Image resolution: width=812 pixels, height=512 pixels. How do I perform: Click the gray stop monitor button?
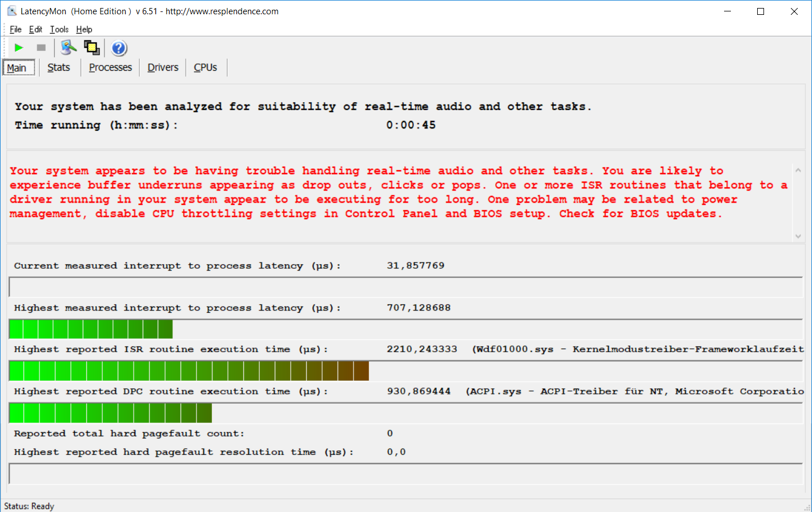point(41,48)
